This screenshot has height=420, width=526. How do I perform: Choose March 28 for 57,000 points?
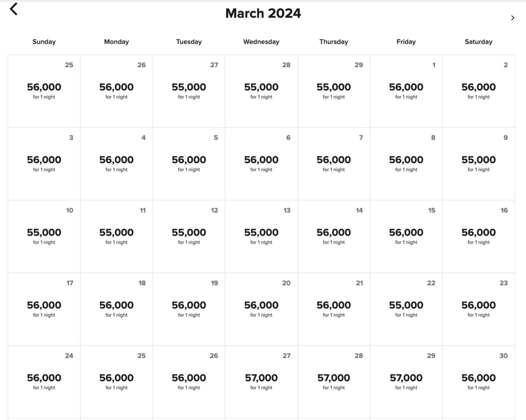pyautogui.click(x=333, y=381)
